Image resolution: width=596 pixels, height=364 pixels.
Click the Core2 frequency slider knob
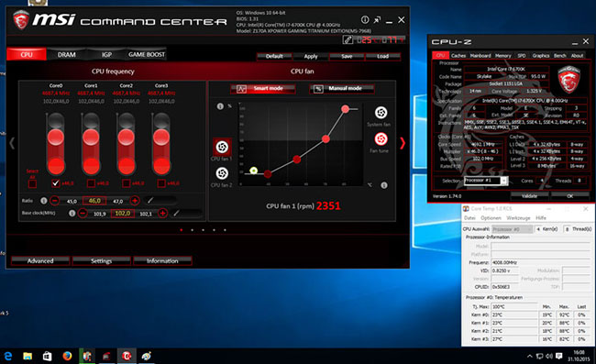(x=127, y=138)
